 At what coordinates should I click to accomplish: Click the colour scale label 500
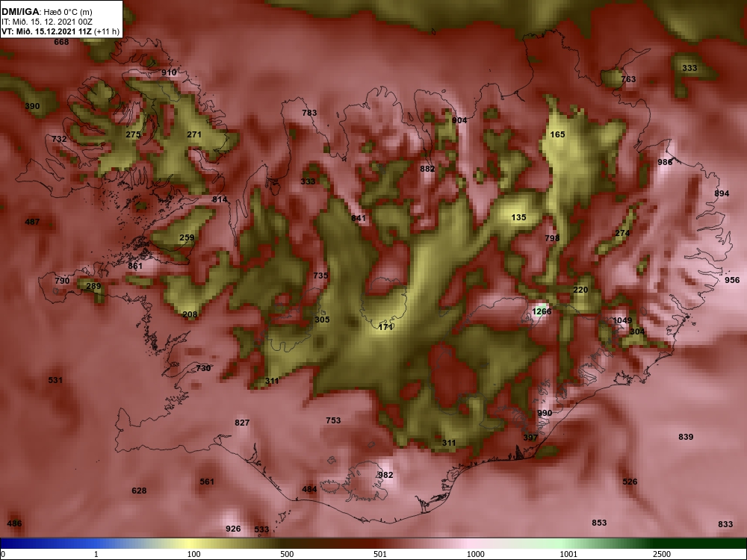(287, 554)
